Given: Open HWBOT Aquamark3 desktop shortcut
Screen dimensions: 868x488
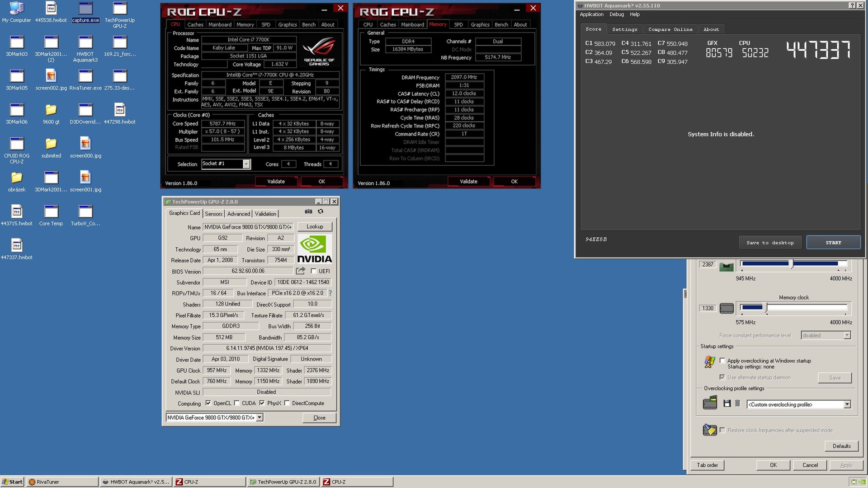Looking at the screenshot, I should (x=85, y=49).
